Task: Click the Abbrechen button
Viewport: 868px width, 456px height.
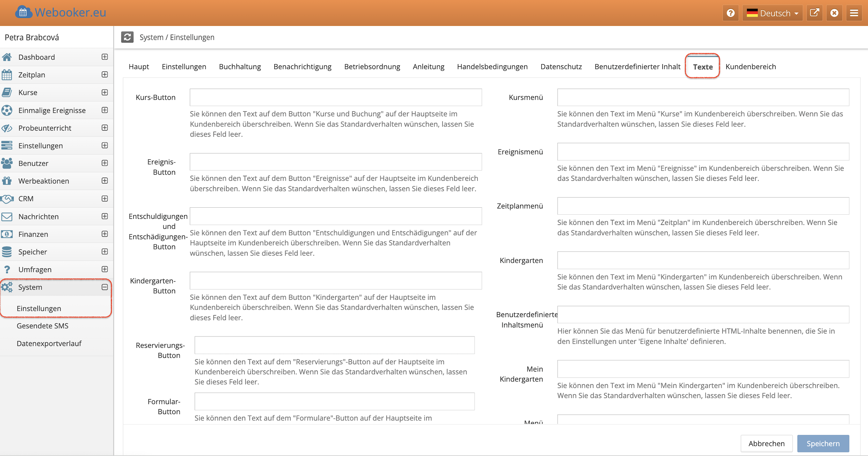Action: click(766, 443)
